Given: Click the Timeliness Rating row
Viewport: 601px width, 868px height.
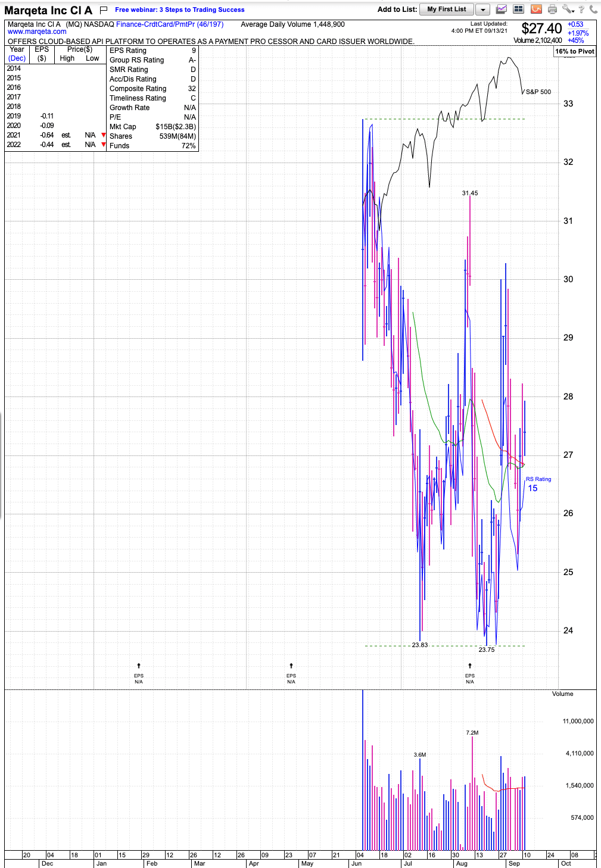Looking at the screenshot, I should [x=152, y=98].
